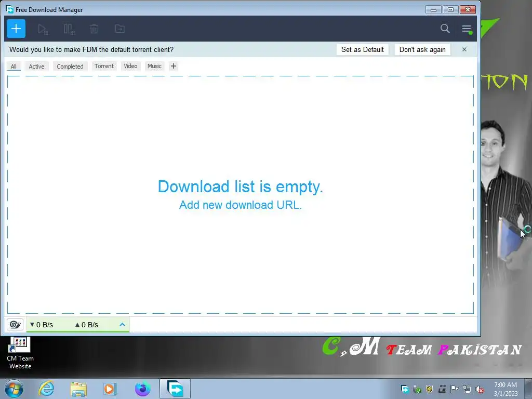Minimize the Free Download Manager window
Viewport: 532px width, 399px height.
pos(433,10)
